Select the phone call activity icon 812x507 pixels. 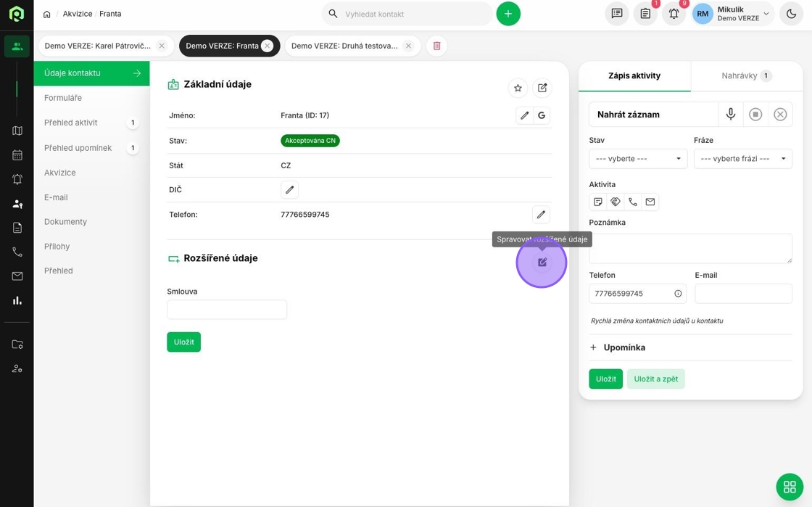633,202
